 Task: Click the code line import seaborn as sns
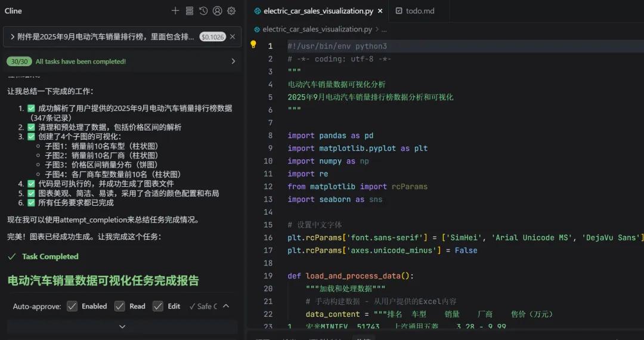[335, 199]
